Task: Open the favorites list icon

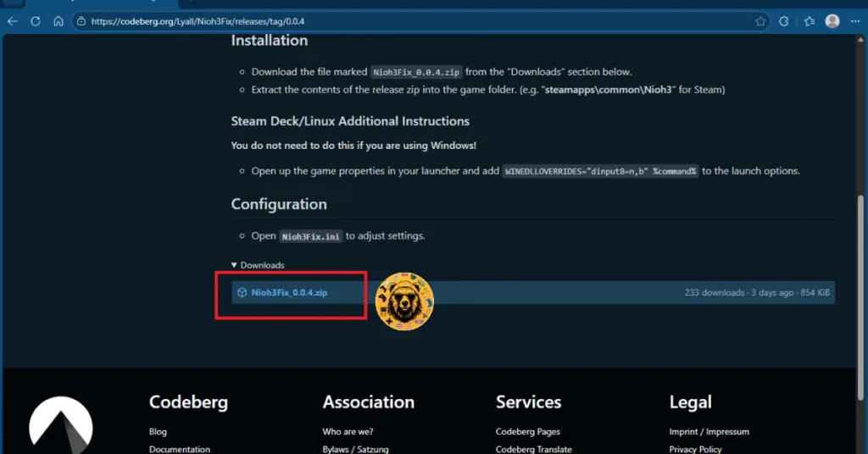Action: click(x=810, y=21)
